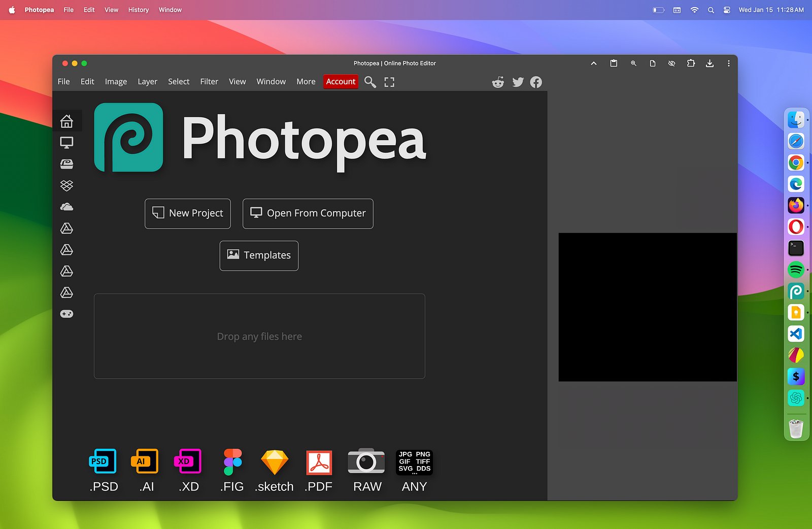Screen dimensions: 812x529
Task: Open ChatGPT from the Dock
Action: [796, 398]
